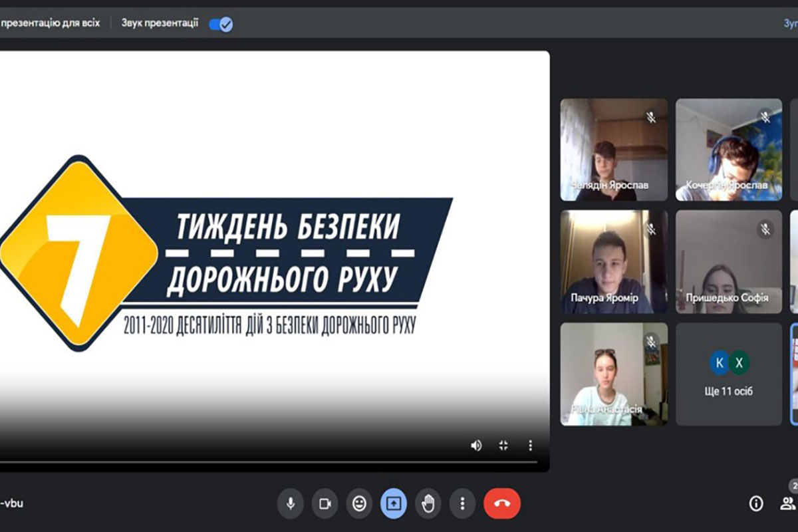Open the emoji reactions button
The height and width of the screenshot is (532, 798).
pyautogui.click(x=359, y=503)
